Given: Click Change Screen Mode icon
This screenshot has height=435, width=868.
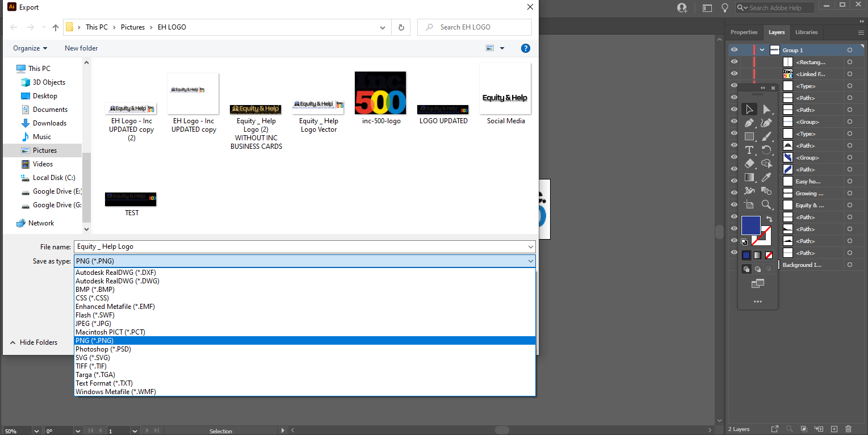Looking at the screenshot, I should pyautogui.click(x=757, y=283).
